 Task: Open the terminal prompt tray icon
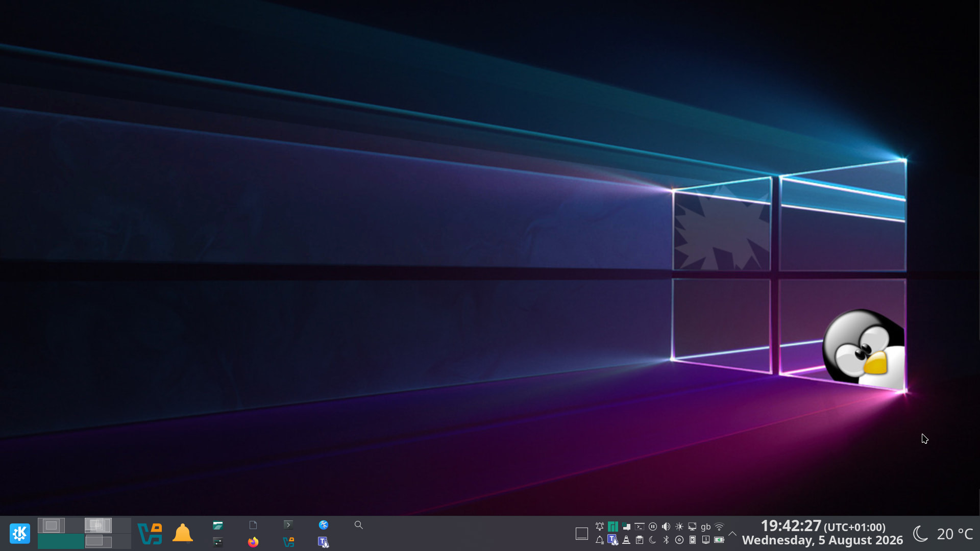640,527
